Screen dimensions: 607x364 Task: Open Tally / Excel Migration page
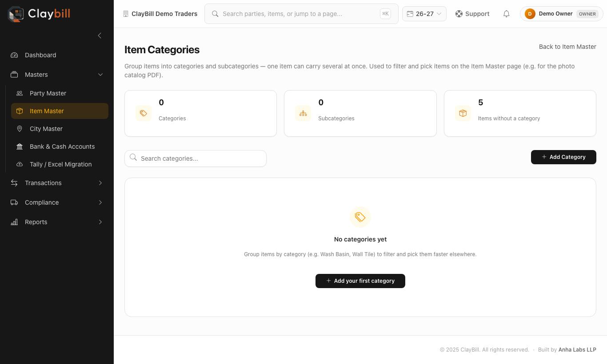(x=60, y=164)
